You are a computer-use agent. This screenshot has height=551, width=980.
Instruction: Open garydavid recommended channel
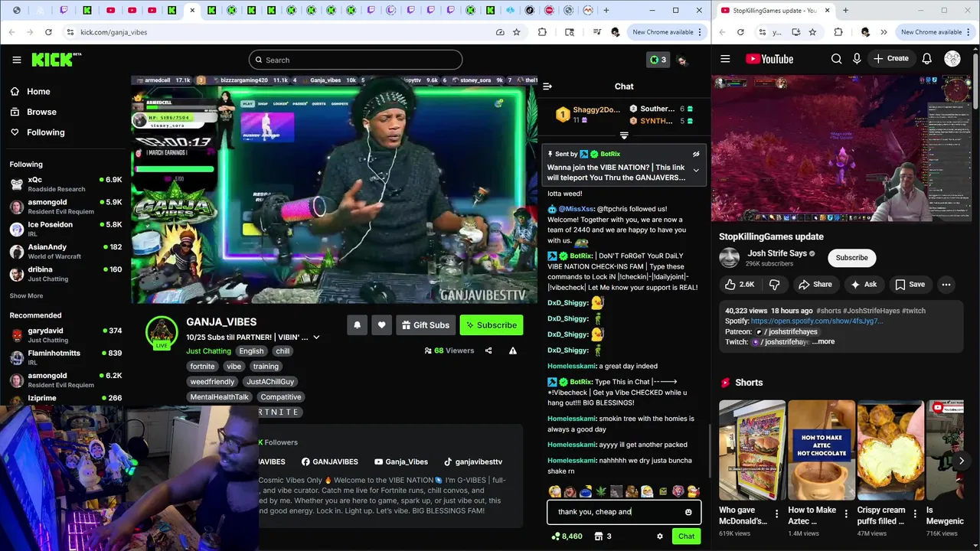tap(65, 335)
